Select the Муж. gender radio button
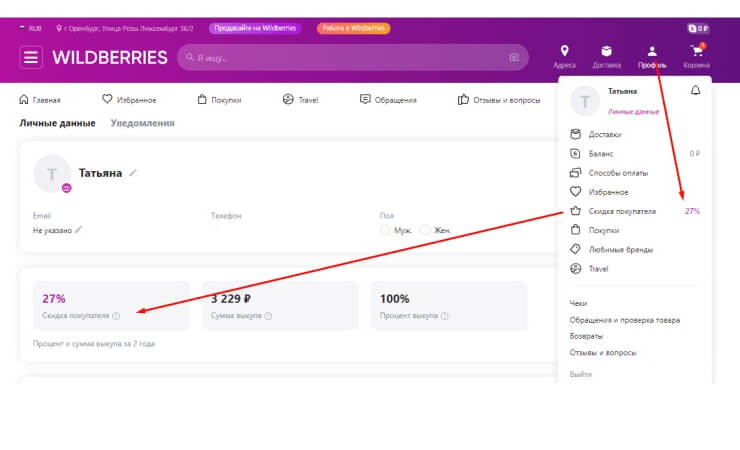Image resolution: width=740 pixels, height=450 pixels. [386, 230]
